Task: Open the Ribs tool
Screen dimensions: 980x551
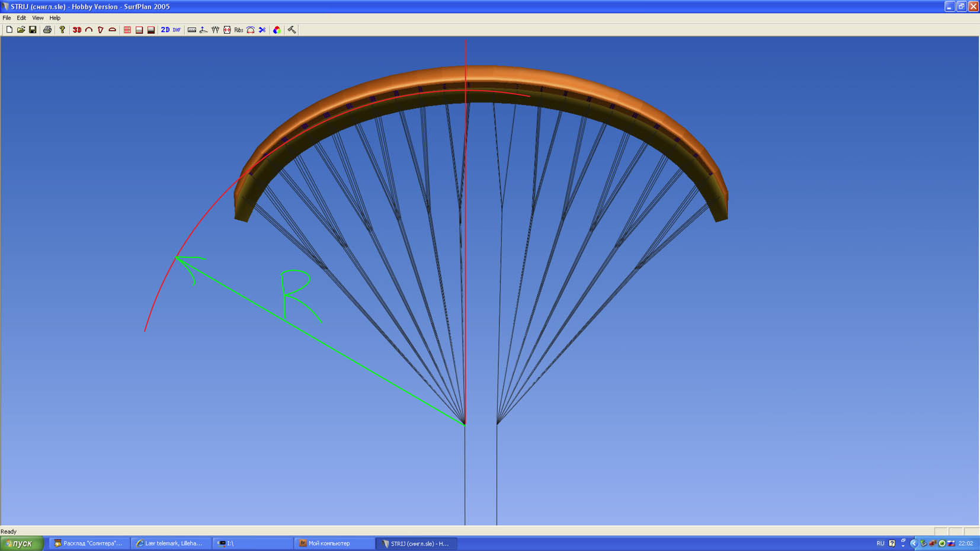Action: pyautogui.click(x=239, y=30)
